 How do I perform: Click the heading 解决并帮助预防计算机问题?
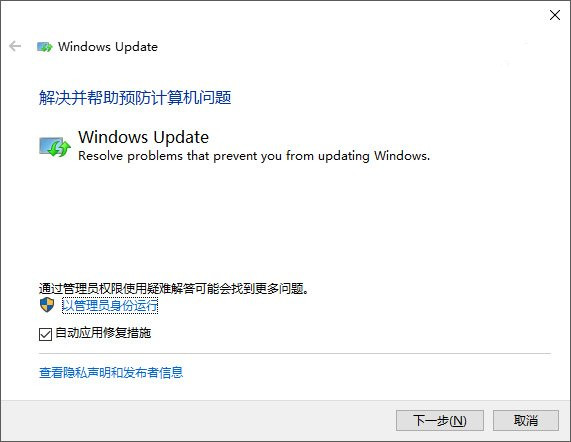135,98
